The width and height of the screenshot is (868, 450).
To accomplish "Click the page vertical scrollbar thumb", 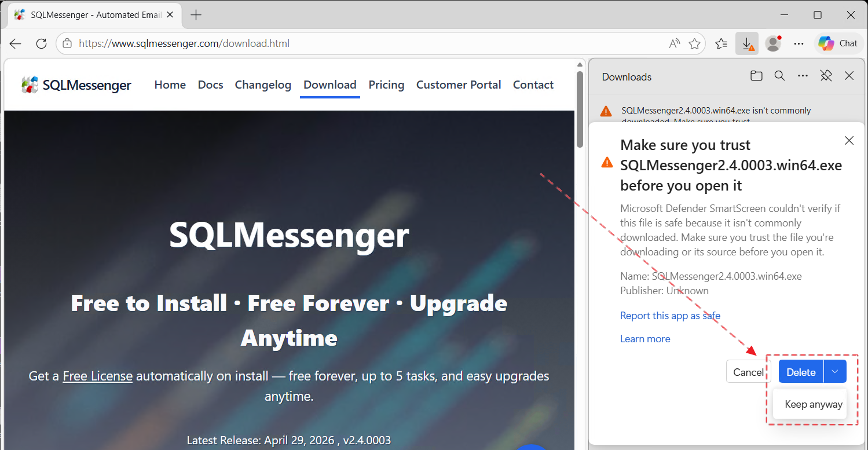I will click(x=580, y=109).
